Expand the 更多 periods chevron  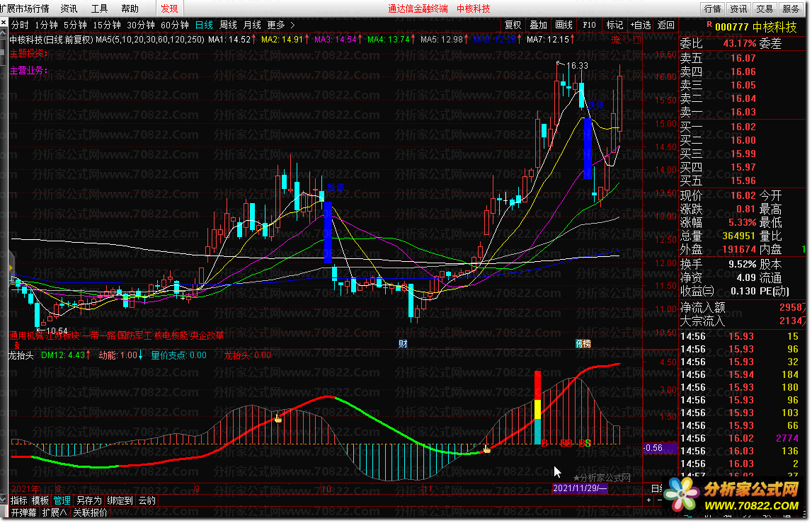coord(292,25)
